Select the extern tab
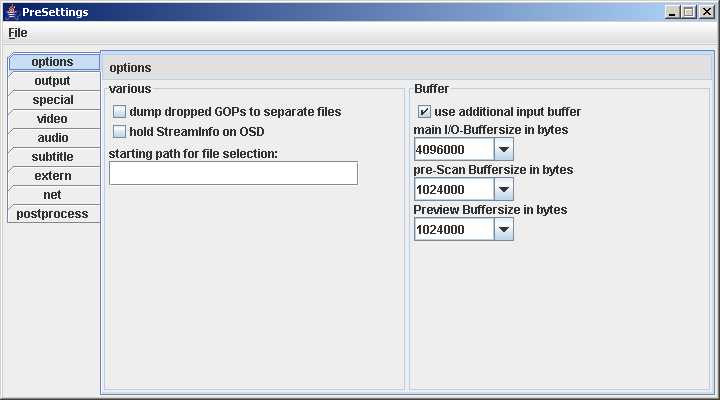 52,176
